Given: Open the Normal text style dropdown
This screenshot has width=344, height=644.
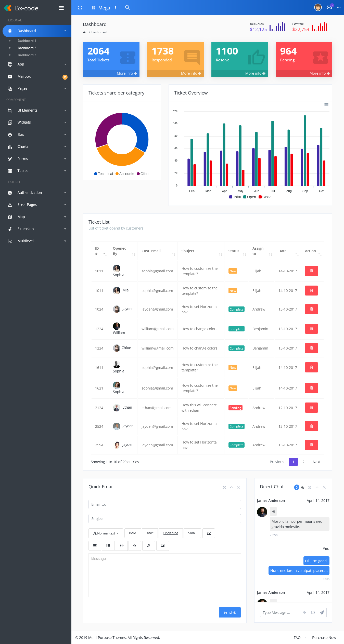Looking at the screenshot, I should [x=106, y=533].
